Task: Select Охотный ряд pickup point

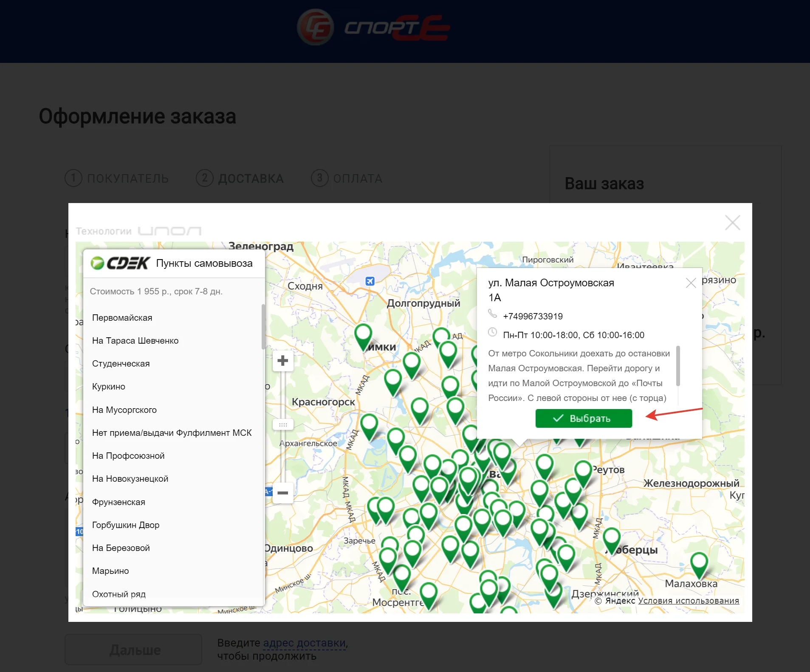Action: [119, 594]
